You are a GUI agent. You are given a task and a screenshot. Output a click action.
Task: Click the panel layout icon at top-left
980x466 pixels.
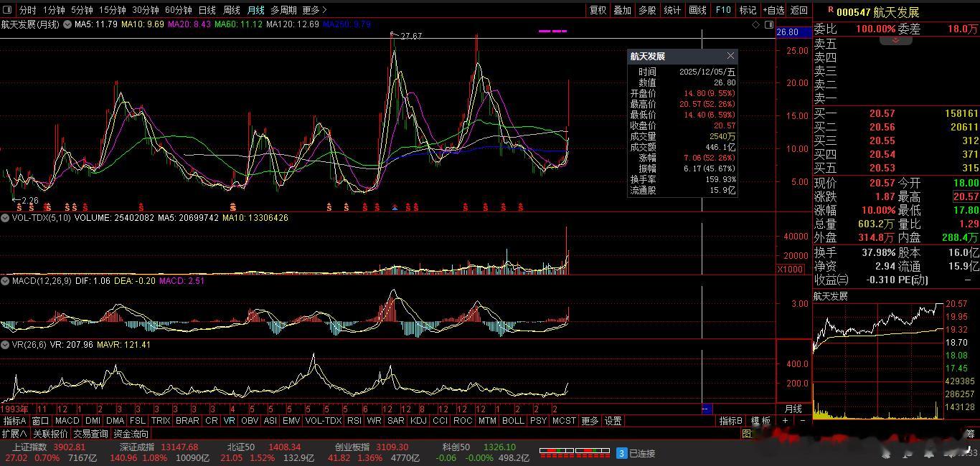point(8,10)
